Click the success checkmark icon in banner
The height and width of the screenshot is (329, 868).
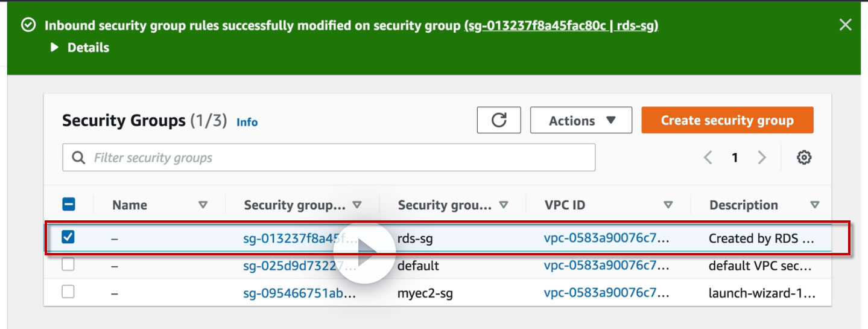(x=28, y=25)
